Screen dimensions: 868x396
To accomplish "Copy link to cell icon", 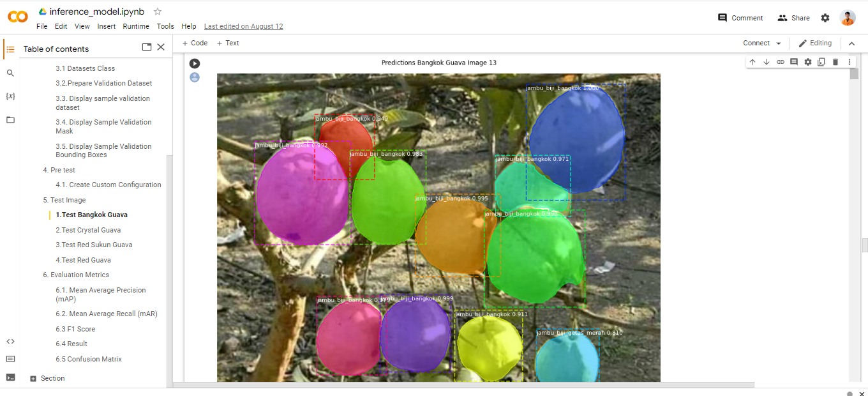I will [780, 62].
